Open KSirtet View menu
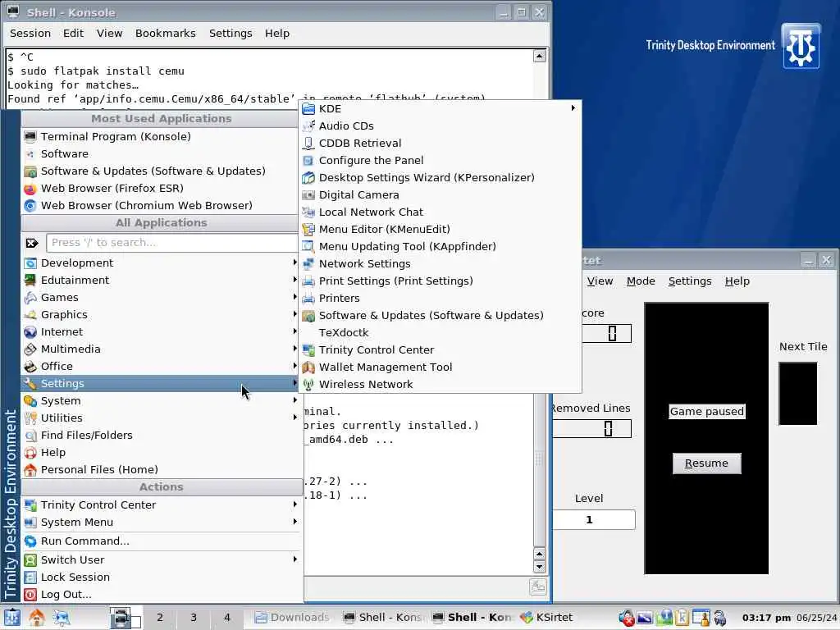 tap(600, 281)
